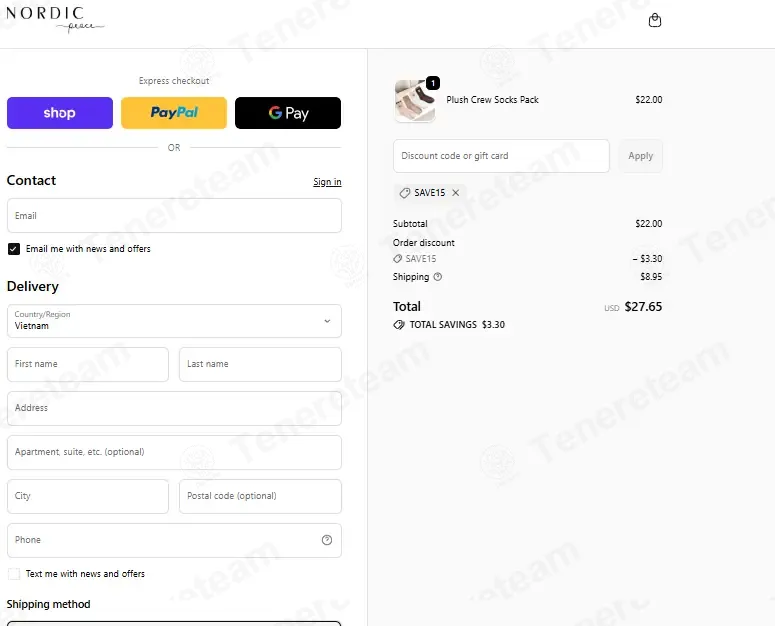This screenshot has width=775, height=626.
Task: Click the Shipping info question mark icon
Action: (x=437, y=277)
